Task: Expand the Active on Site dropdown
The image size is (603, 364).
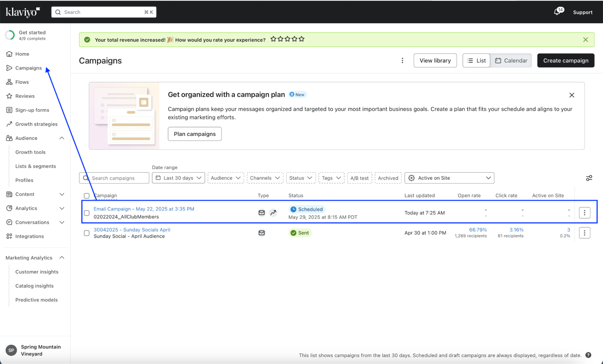Action: [x=449, y=178]
